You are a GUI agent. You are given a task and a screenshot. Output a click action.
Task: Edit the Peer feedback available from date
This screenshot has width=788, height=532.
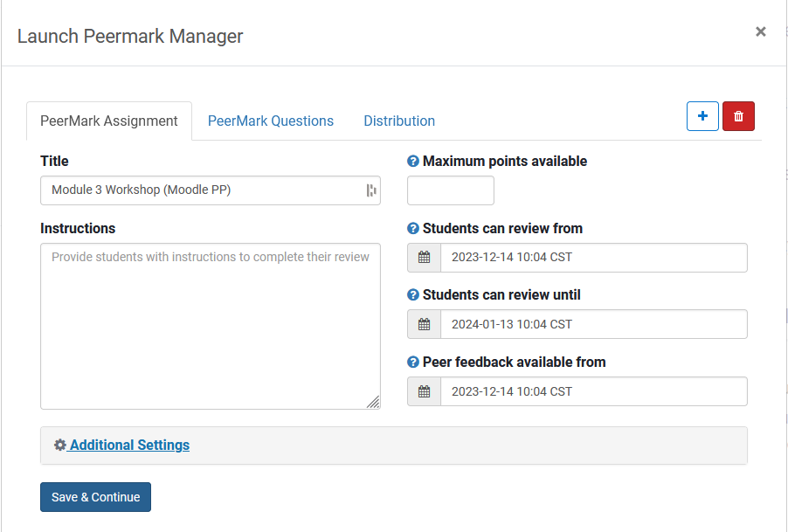594,392
